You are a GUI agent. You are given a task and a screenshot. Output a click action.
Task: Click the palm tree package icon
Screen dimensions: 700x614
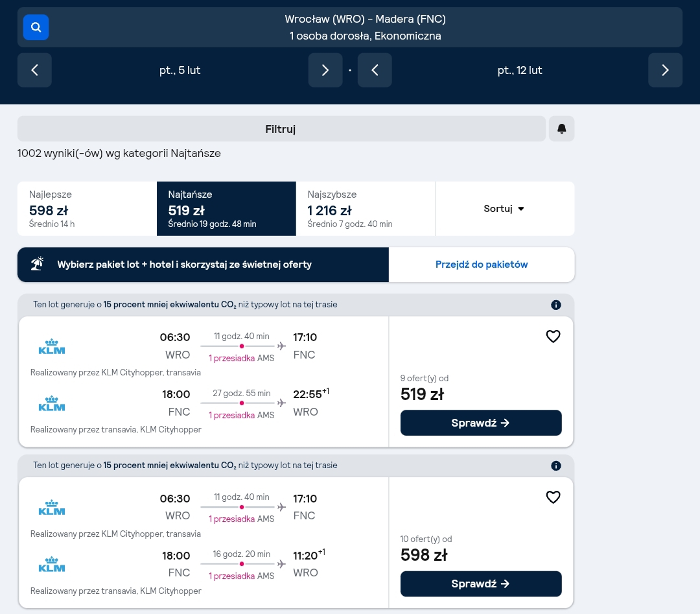[x=37, y=264]
